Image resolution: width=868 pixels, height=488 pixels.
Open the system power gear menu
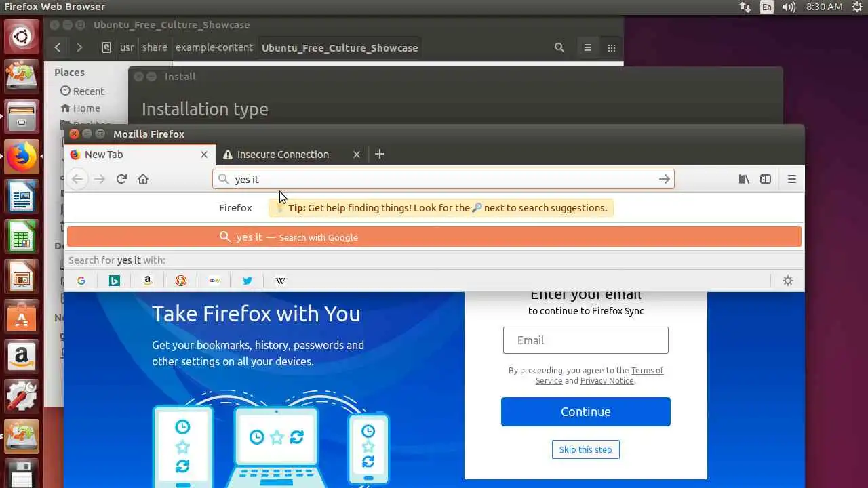tap(856, 7)
